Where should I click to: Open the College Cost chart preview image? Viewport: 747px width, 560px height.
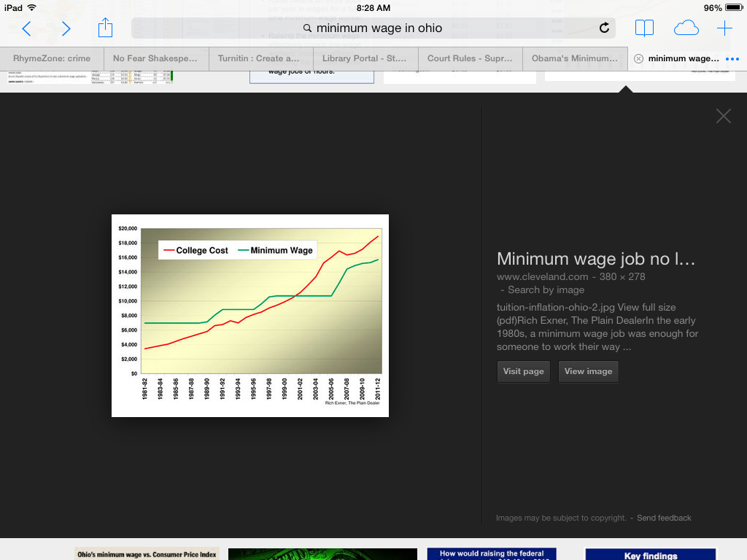point(250,315)
